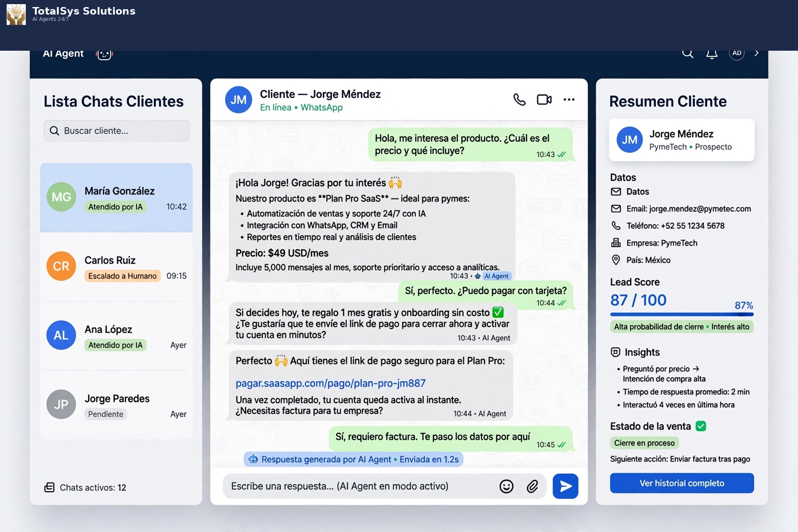The height and width of the screenshot is (532, 798).
Task: Open the emoji picker in message box
Action: [x=506, y=486]
